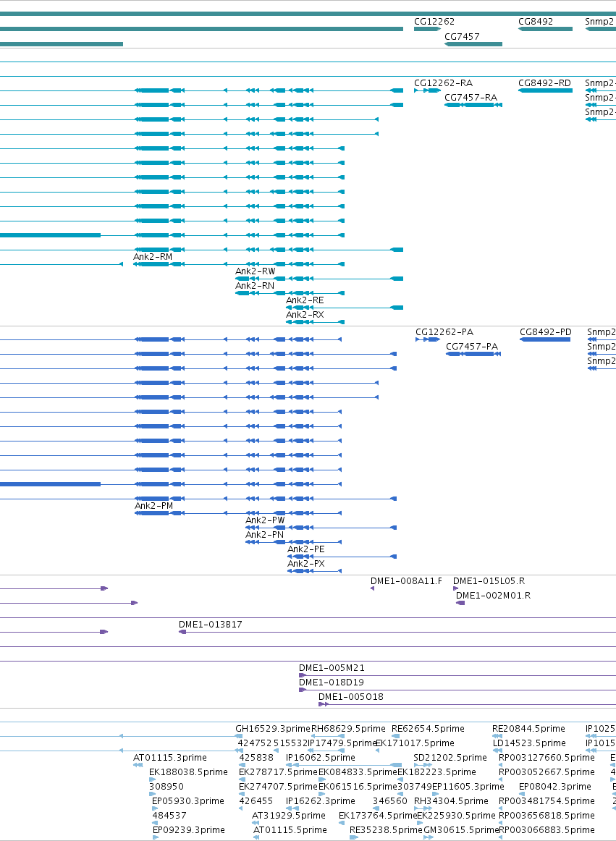Click the CG12262 gene label

point(434,22)
